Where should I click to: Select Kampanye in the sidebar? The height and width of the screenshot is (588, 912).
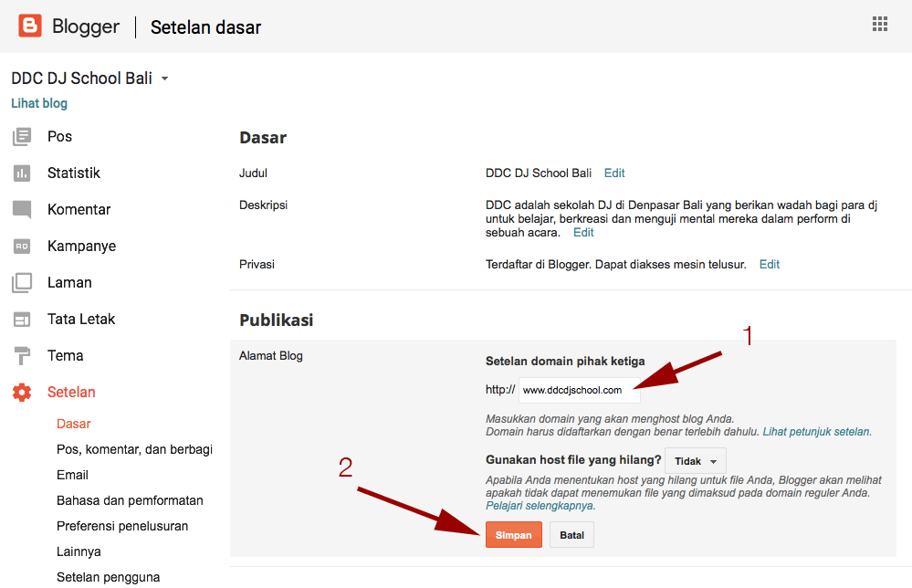[x=82, y=246]
